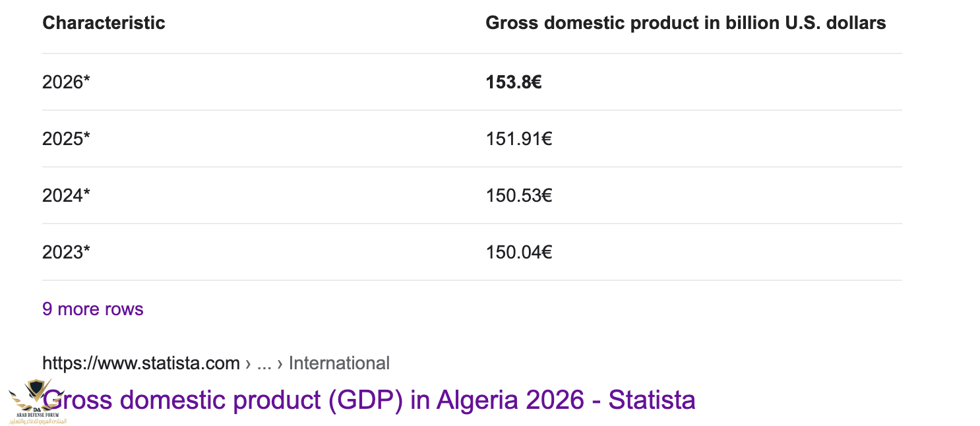The image size is (980, 426).
Task: Expand the "9 more rows" link
Action: [92, 309]
